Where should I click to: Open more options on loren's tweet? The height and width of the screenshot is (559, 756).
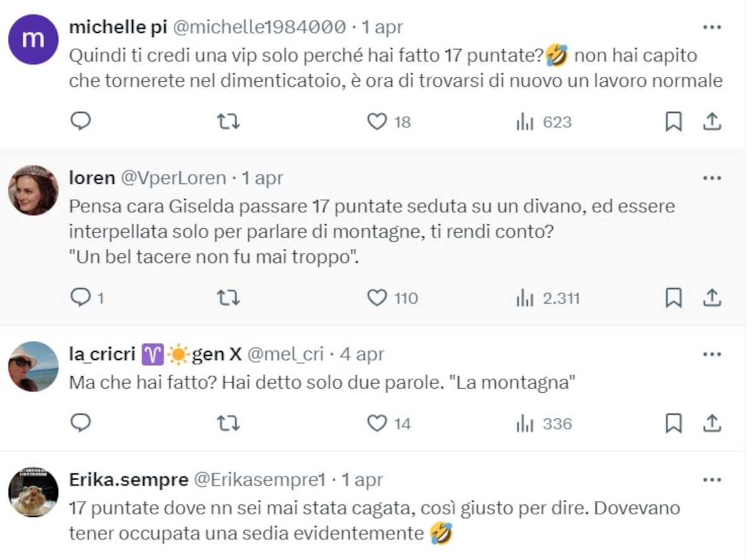pos(711,178)
